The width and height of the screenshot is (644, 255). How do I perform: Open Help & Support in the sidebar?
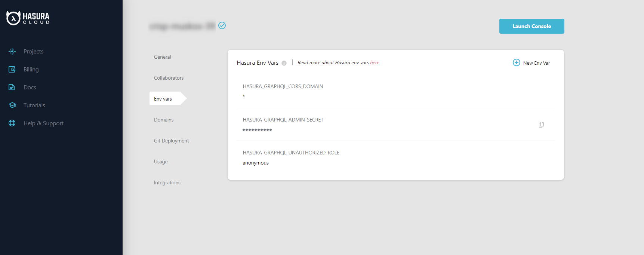point(43,123)
